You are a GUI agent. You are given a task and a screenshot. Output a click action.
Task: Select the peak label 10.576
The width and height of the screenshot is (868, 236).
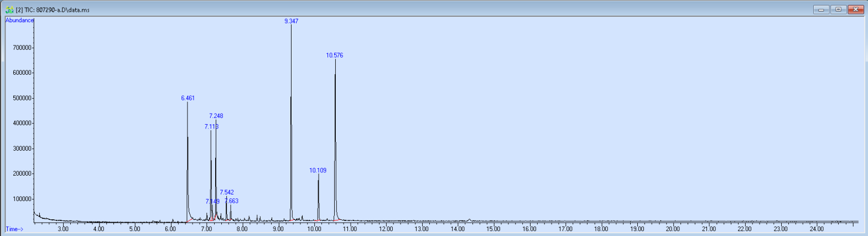tap(335, 55)
